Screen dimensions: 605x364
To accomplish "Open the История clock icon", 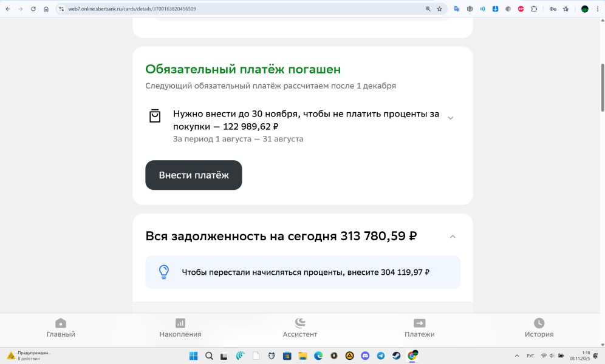I will click(539, 323).
